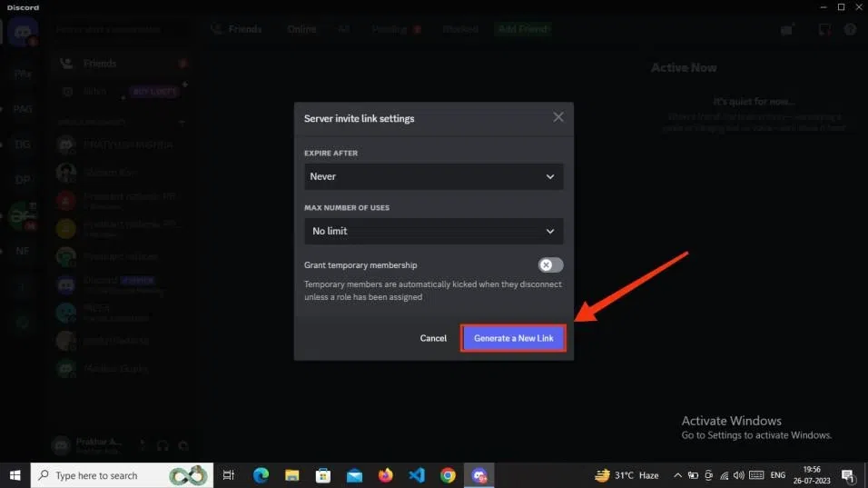868x488 pixels.
Task: Click Generate a New Link button
Action: (x=513, y=338)
